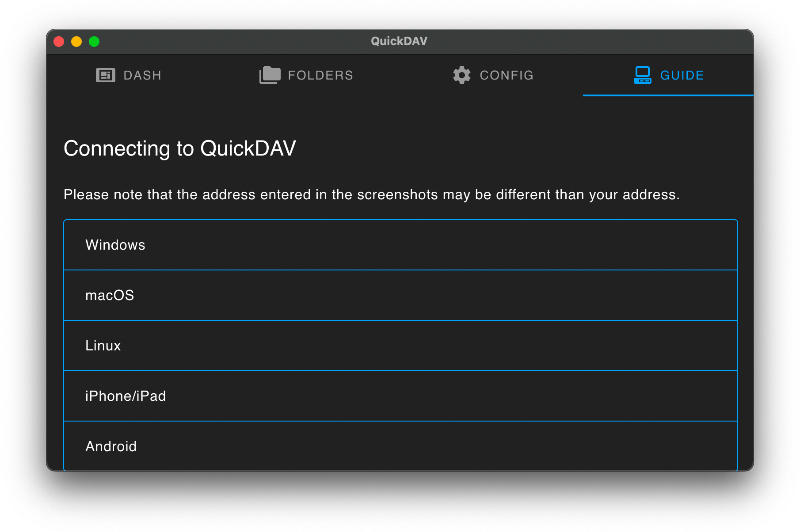The height and width of the screenshot is (532, 800).
Task: Click the CONFIG gear icon
Action: tap(461, 75)
